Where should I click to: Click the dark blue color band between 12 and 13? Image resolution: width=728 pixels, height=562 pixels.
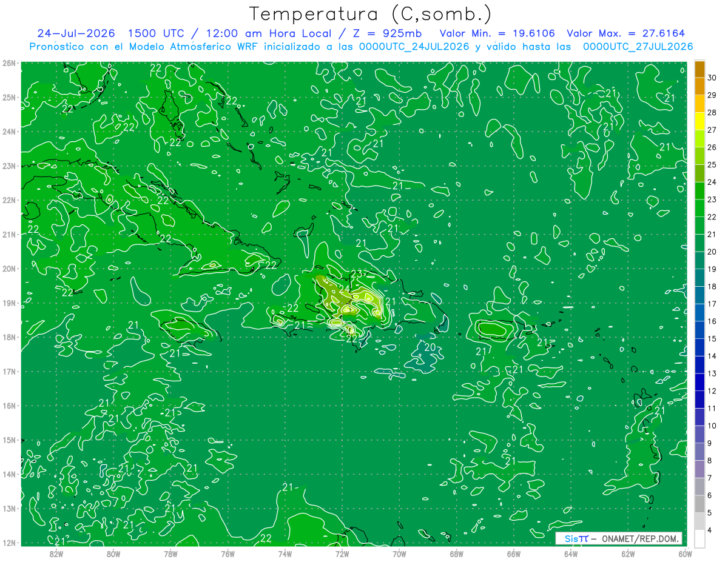699,382
